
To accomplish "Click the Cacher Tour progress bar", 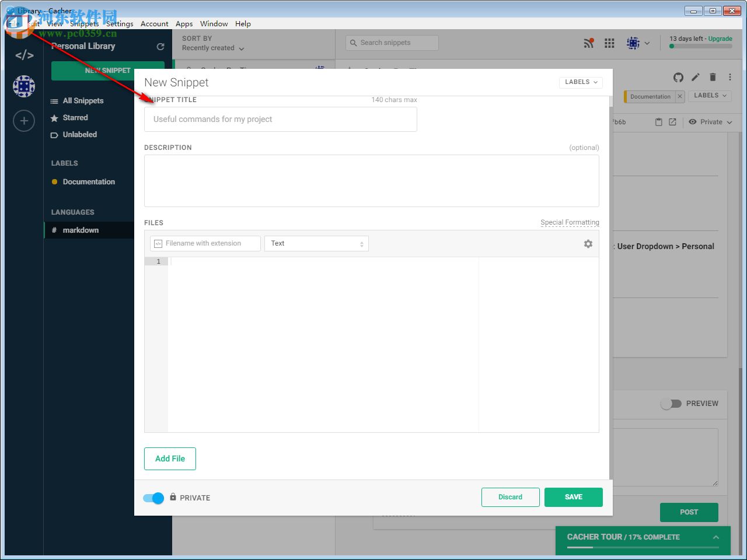I will click(643, 547).
